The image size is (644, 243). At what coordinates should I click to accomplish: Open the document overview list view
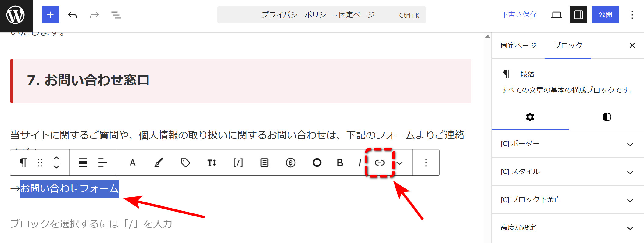[x=116, y=15]
